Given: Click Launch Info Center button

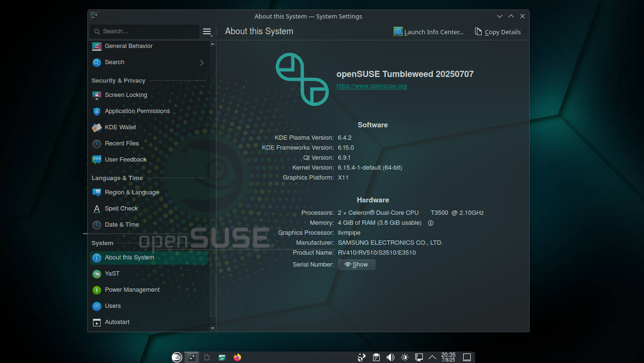Looking at the screenshot, I should tap(429, 32).
